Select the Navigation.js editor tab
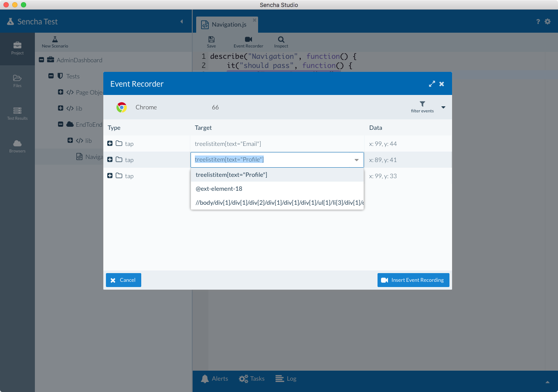558x392 pixels. (227, 24)
